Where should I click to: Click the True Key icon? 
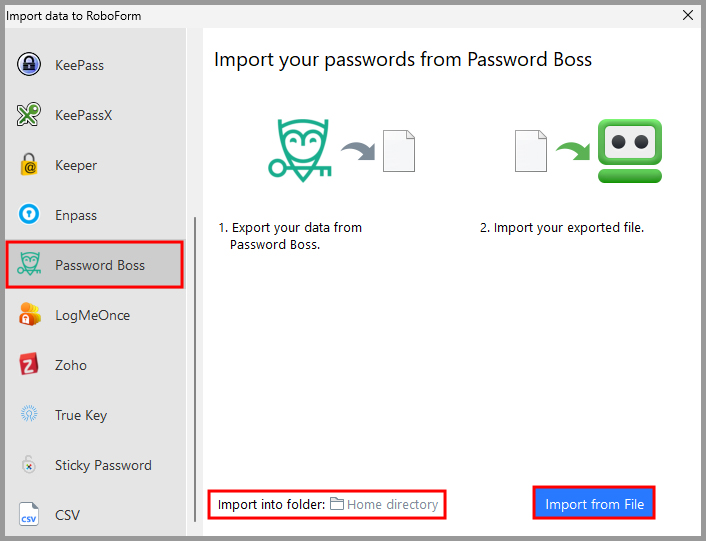tap(29, 415)
